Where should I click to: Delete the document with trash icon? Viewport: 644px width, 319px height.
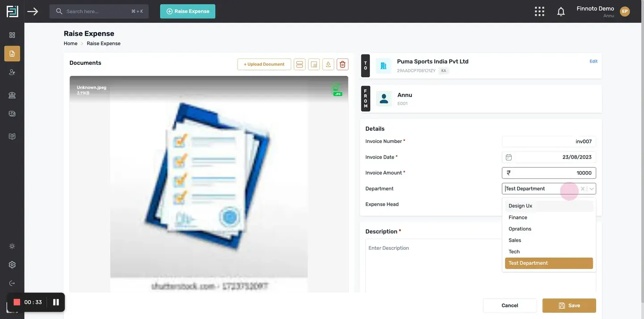(x=343, y=64)
